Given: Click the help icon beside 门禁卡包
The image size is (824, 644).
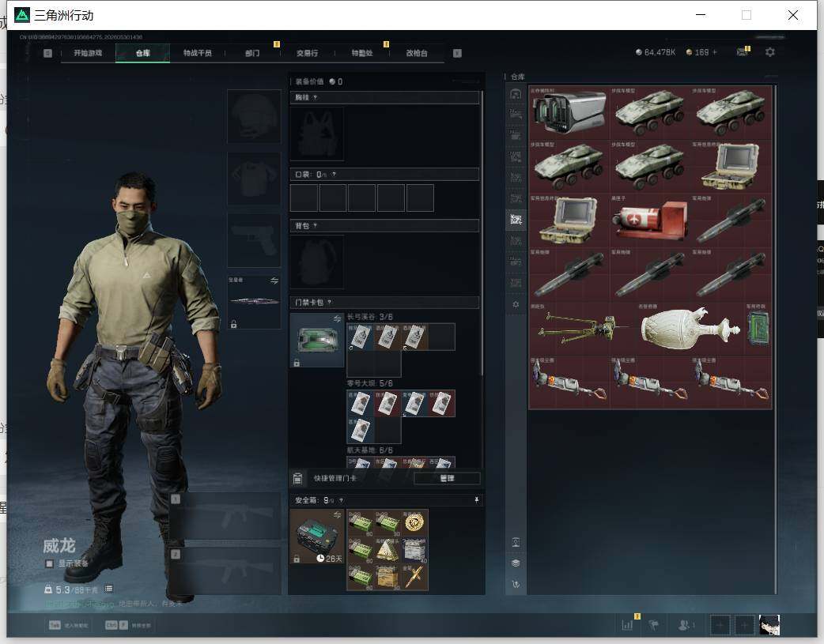Looking at the screenshot, I should 330,303.
